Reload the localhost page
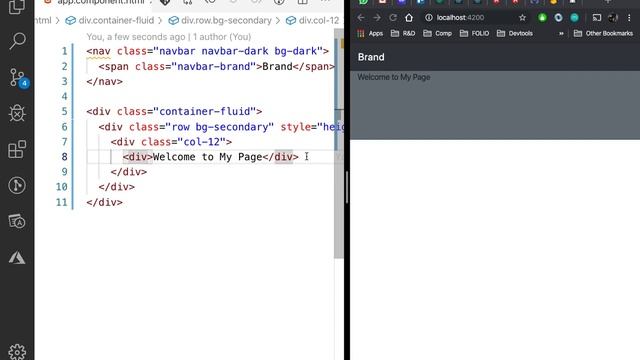 pyautogui.click(x=393, y=18)
